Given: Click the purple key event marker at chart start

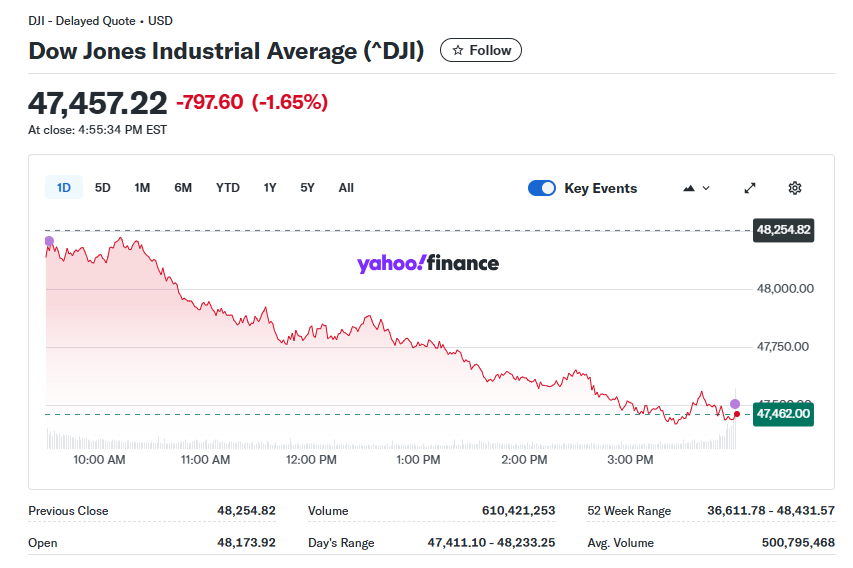Looking at the screenshot, I should coord(49,241).
